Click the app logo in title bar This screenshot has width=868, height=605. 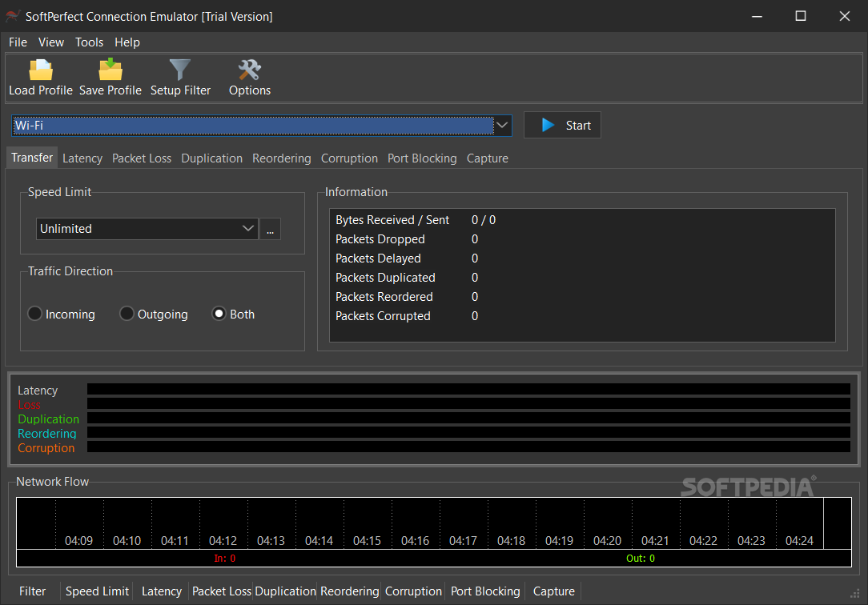(13, 16)
